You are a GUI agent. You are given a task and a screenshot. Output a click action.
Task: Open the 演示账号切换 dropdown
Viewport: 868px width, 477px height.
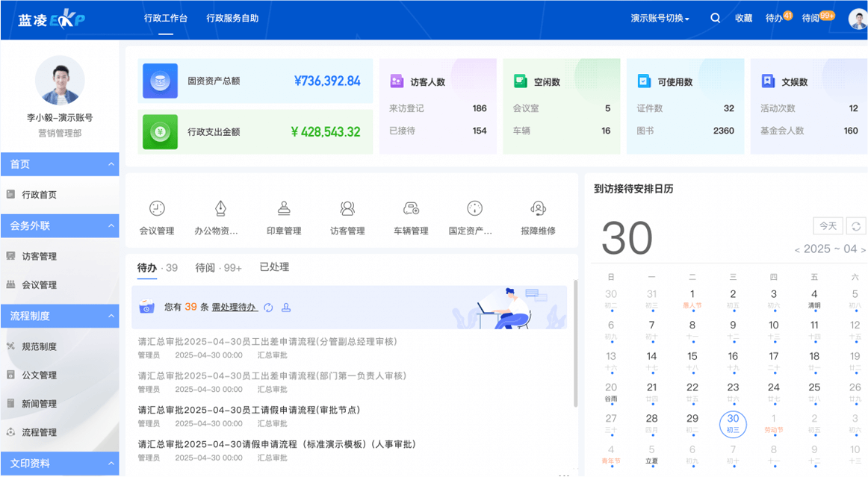pos(660,19)
